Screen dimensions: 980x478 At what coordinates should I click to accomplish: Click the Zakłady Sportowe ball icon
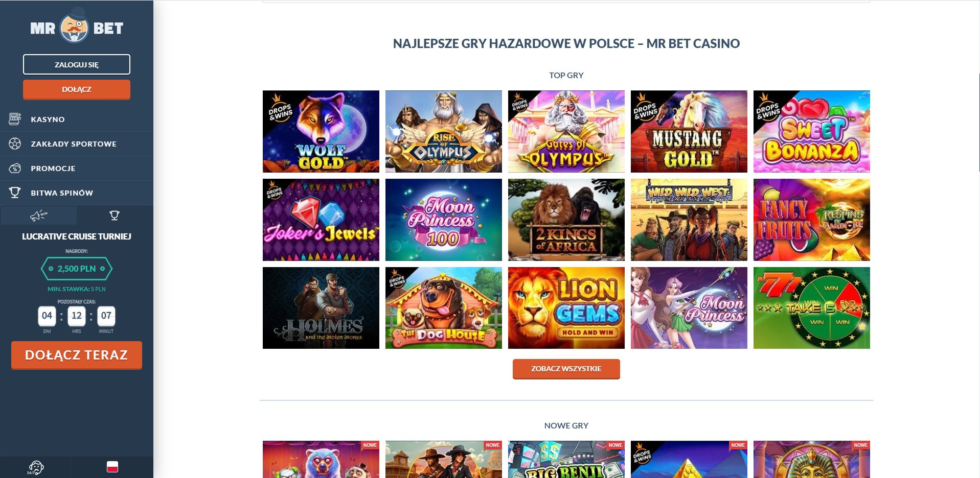point(15,144)
